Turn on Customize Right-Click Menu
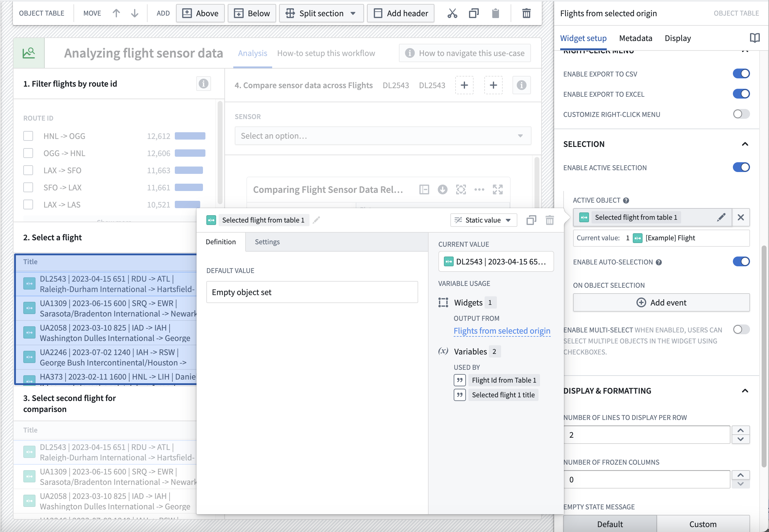This screenshot has height=532, width=769. point(741,114)
